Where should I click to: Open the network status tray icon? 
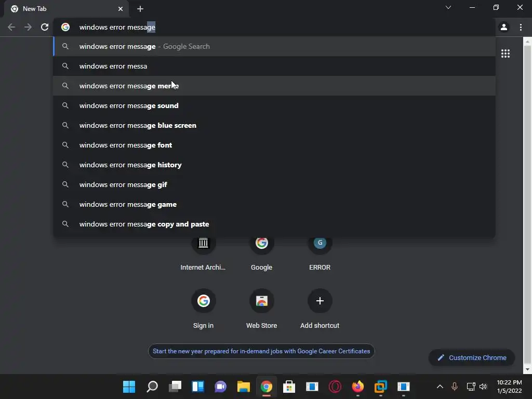coord(471,387)
